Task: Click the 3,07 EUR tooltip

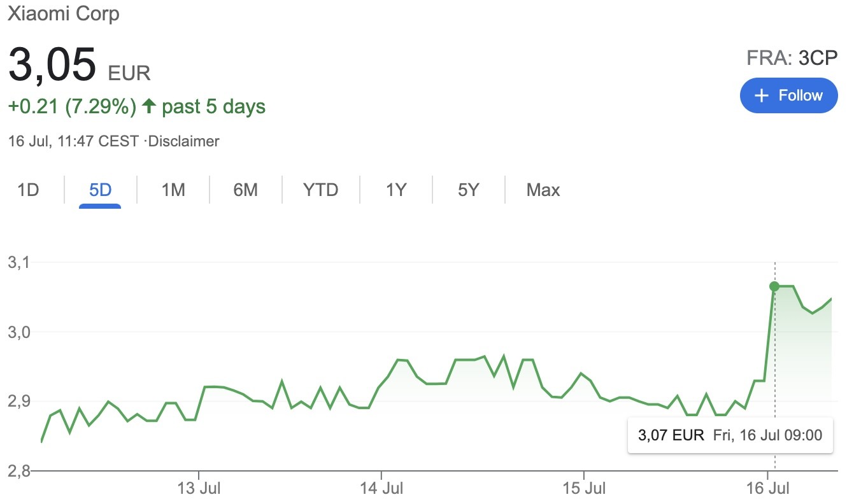Action: (730, 435)
